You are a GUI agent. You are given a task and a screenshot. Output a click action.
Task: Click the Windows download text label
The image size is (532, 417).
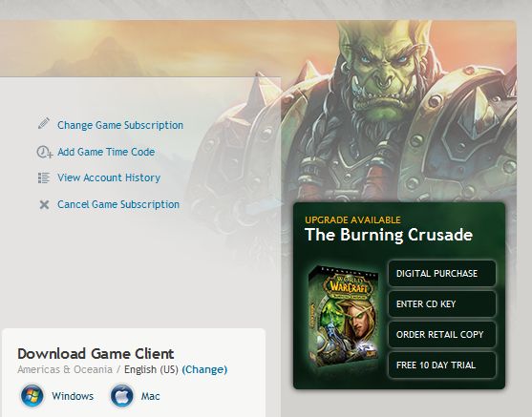(73, 396)
